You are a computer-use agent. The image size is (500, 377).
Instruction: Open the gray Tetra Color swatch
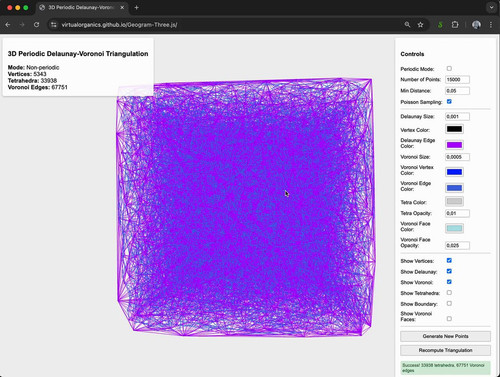tap(454, 201)
